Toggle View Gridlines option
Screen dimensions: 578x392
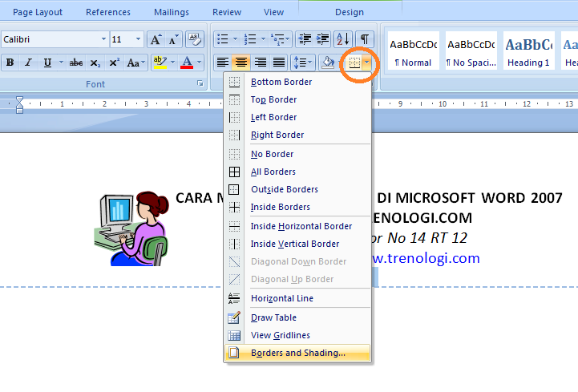[x=297, y=335]
